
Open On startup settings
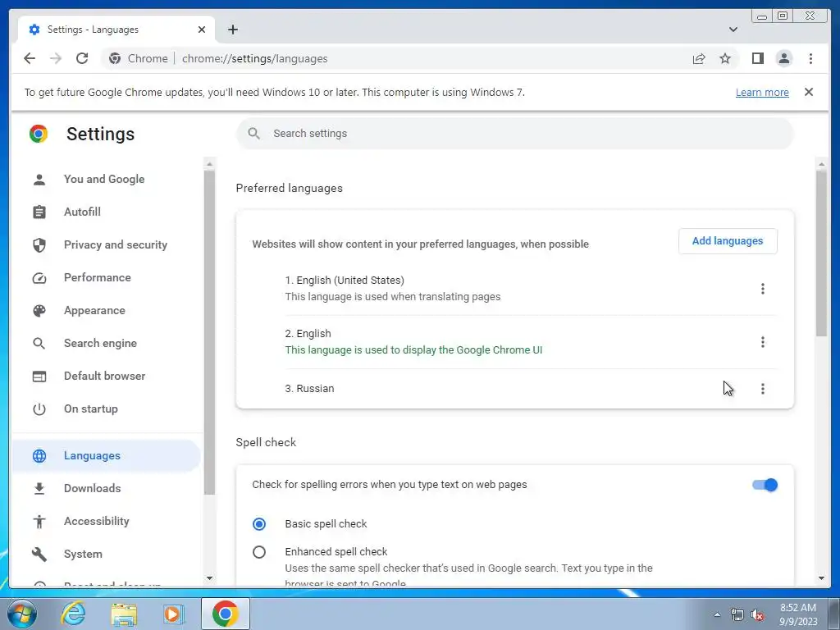(90, 409)
